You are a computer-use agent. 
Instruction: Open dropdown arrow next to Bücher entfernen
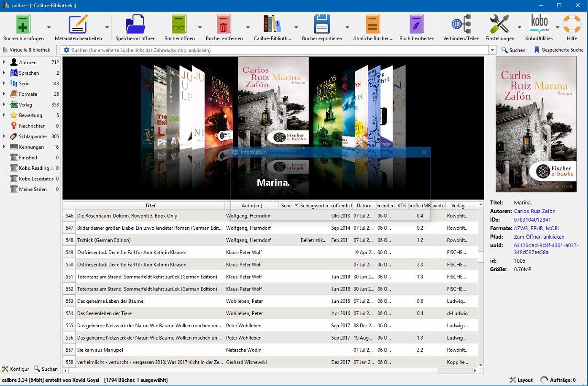pos(248,27)
